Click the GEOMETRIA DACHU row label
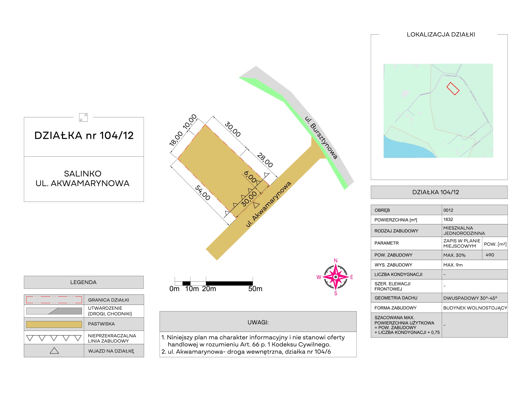 [x=396, y=298]
